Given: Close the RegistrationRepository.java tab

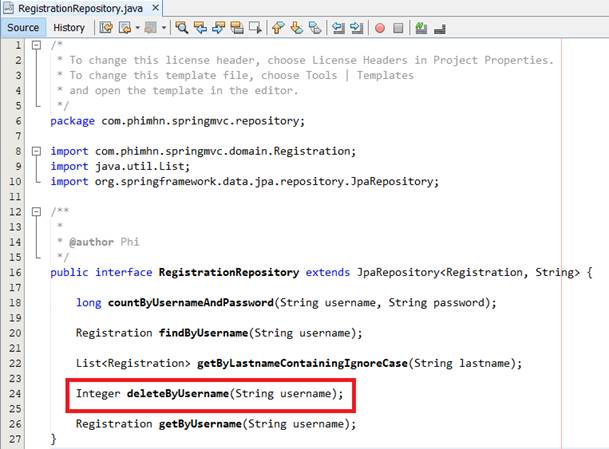Looking at the screenshot, I should [x=155, y=8].
